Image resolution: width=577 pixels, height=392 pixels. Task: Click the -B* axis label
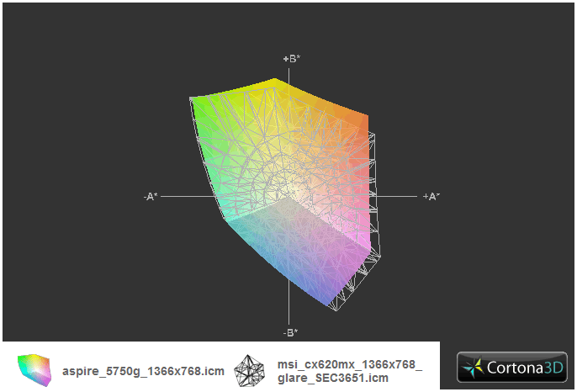coord(290,333)
